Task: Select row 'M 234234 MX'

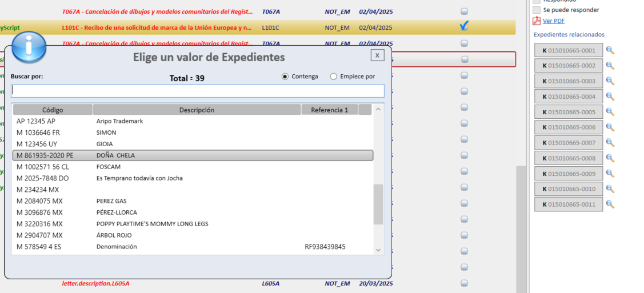Action: [193, 190]
